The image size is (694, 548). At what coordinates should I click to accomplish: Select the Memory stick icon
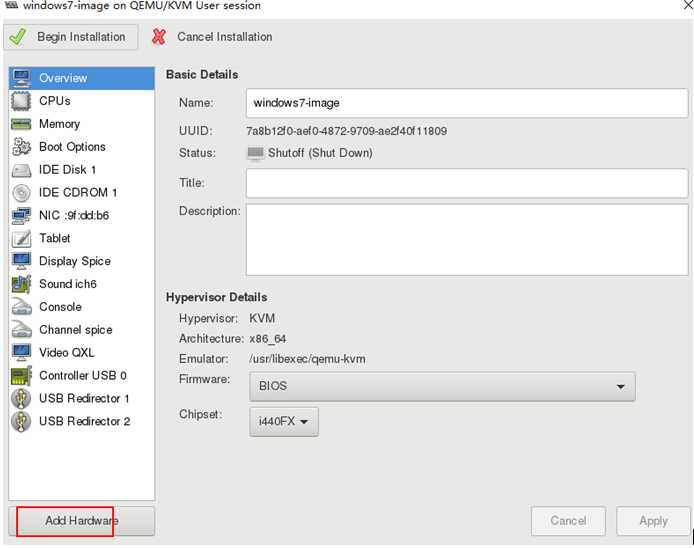coord(21,124)
